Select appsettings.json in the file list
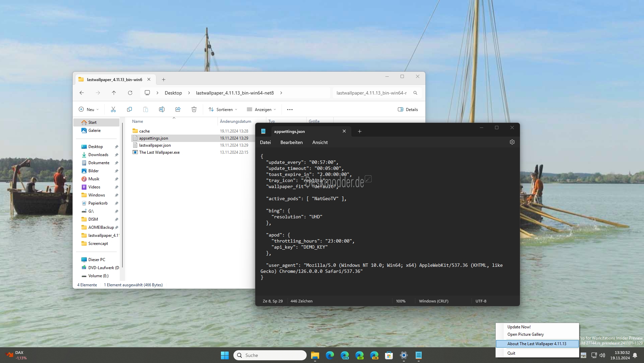 point(153,138)
